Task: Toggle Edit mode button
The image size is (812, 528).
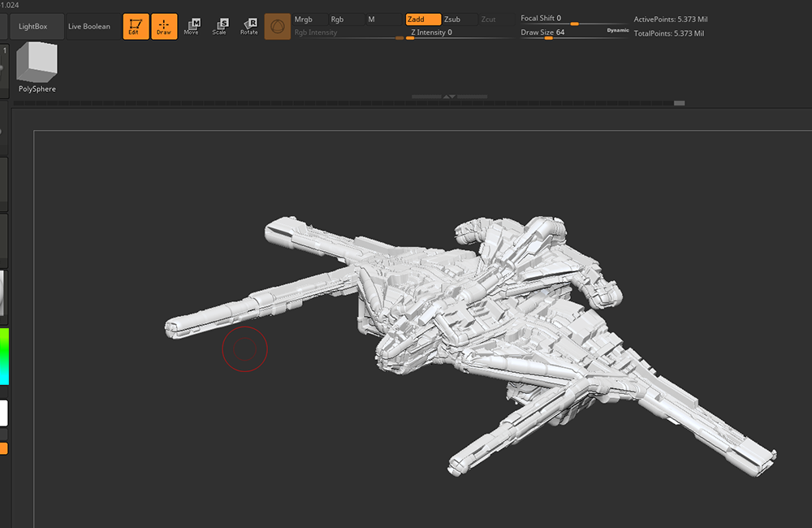Action: tap(136, 27)
